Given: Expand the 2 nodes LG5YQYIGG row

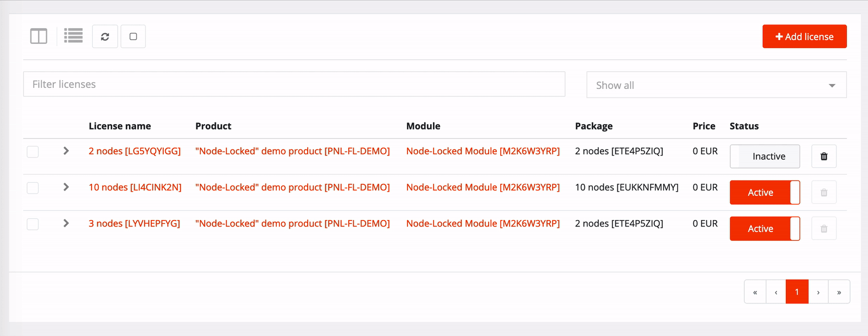Looking at the screenshot, I should click(x=66, y=151).
